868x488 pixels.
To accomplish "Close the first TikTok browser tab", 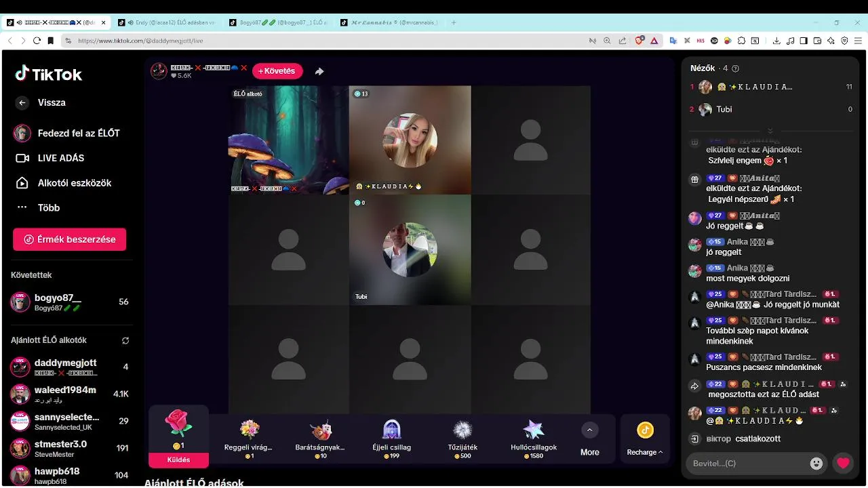I will click(x=104, y=22).
